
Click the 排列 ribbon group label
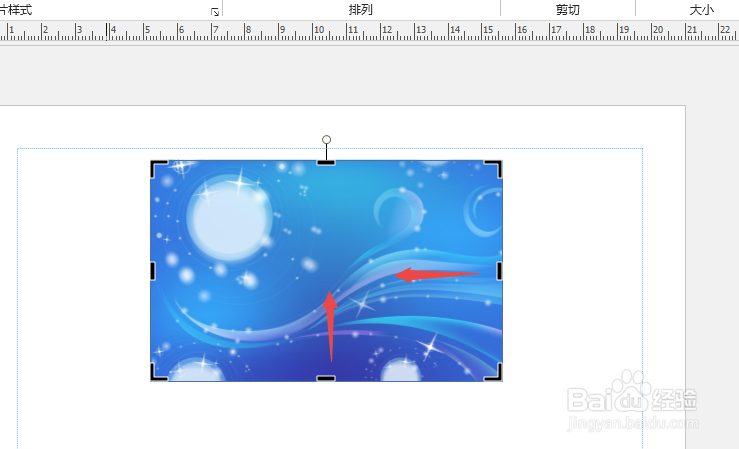click(x=361, y=10)
